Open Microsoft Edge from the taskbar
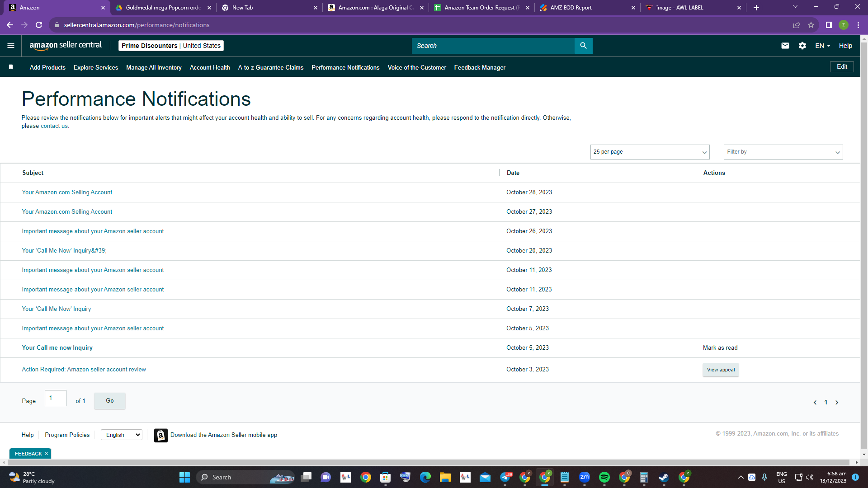The image size is (868, 488). tap(425, 477)
